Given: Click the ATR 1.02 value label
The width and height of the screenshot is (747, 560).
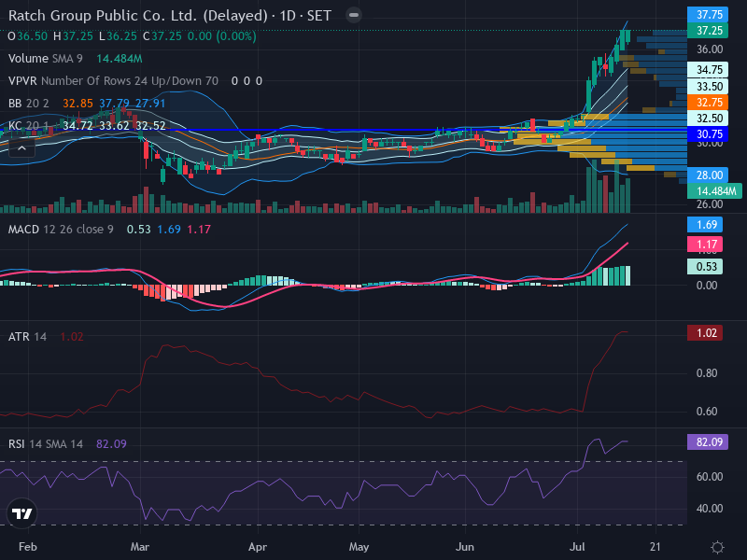Looking at the screenshot, I should pos(705,333).
